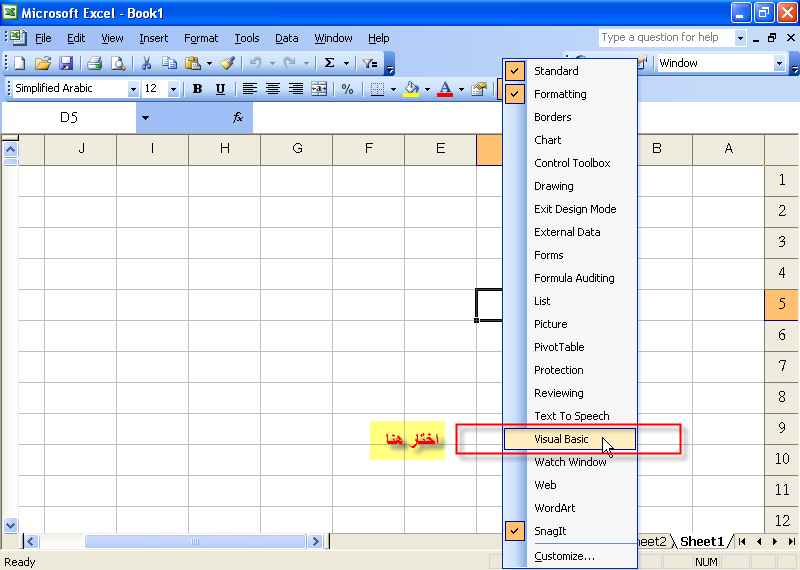
Task: Click the Borders icon
Action: [377, 89]
